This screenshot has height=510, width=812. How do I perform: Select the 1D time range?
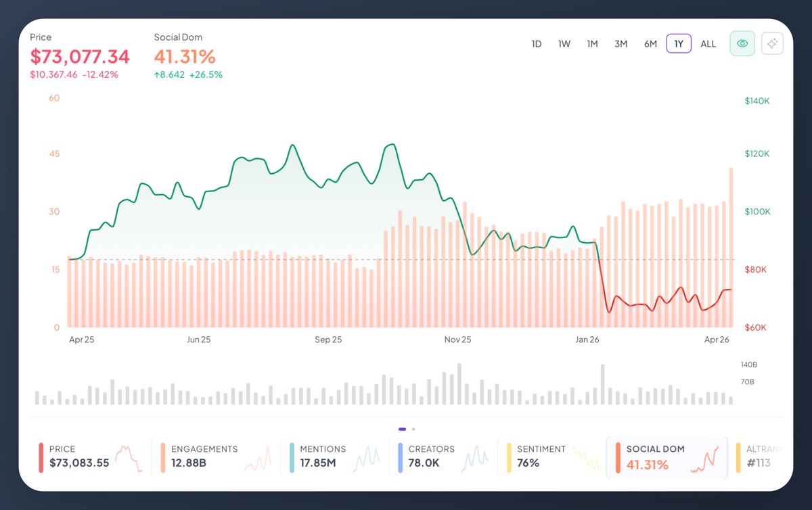pyautogui.click(x=537, y=44)
